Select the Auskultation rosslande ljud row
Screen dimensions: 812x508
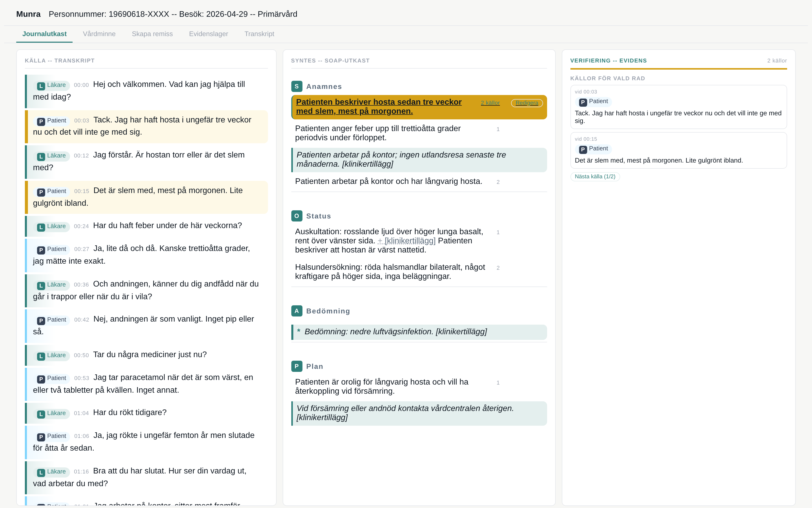click(419, 241)
